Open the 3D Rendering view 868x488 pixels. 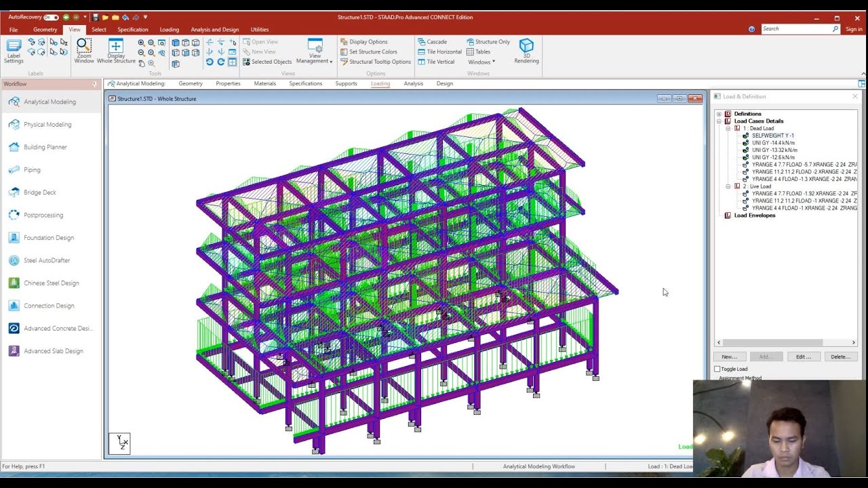[526, 52]
